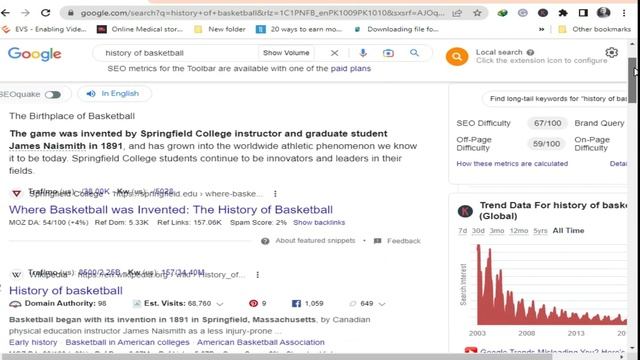Open Other bookmarks folder
This screenshot has width=640, height=360.
click(x=594, y=29)
